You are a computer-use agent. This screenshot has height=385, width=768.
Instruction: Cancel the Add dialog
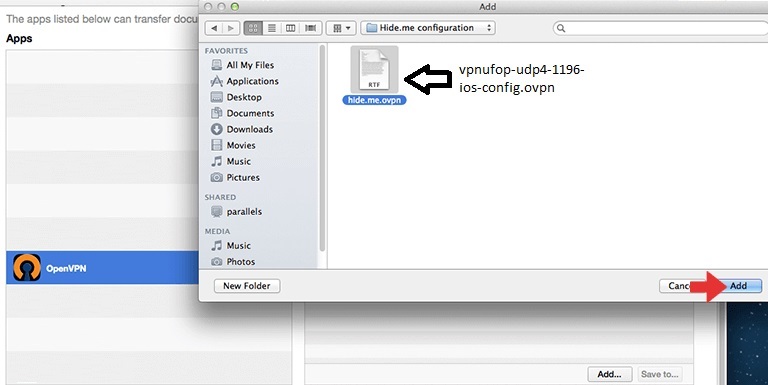pyautogui.click(x=678, y=286)
